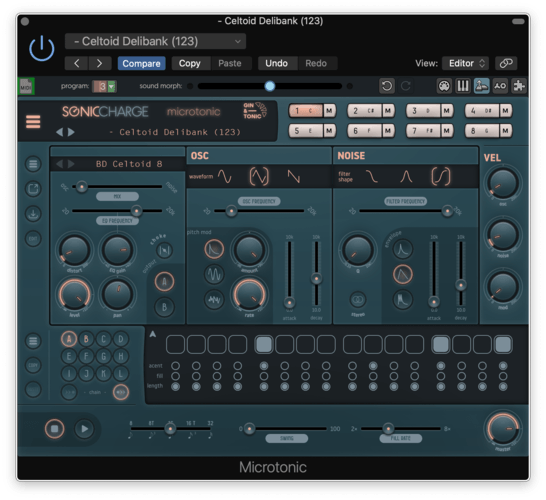Open the puzzle piece plugin icon
This screenshot has width=546, height=500.
click(519, 86)
